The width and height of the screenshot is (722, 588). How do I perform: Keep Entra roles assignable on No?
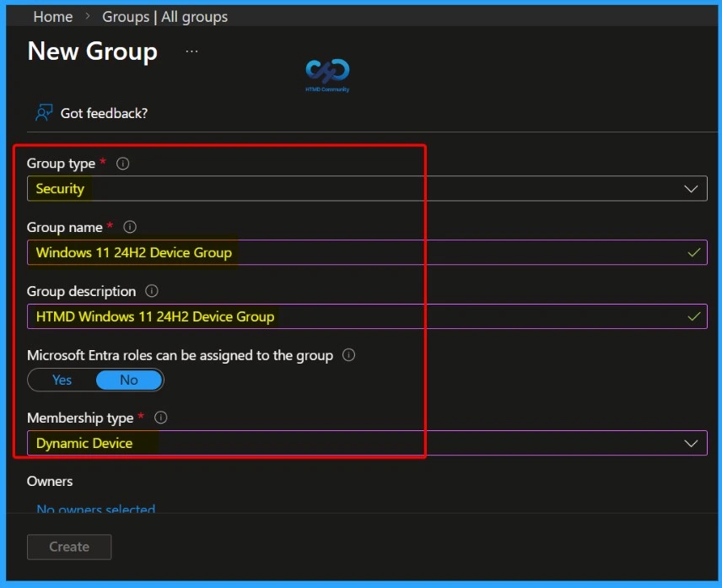[128, 380]
